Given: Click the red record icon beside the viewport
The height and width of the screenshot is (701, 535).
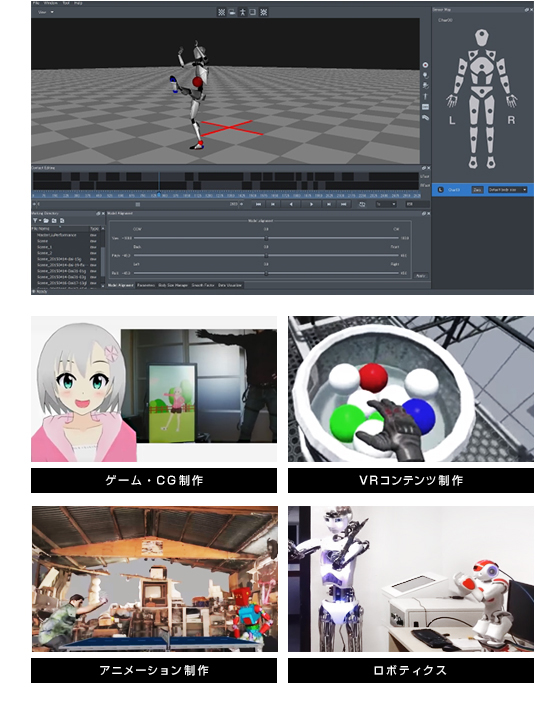Looking at the screenshot, I should click(x=425, y=65).
